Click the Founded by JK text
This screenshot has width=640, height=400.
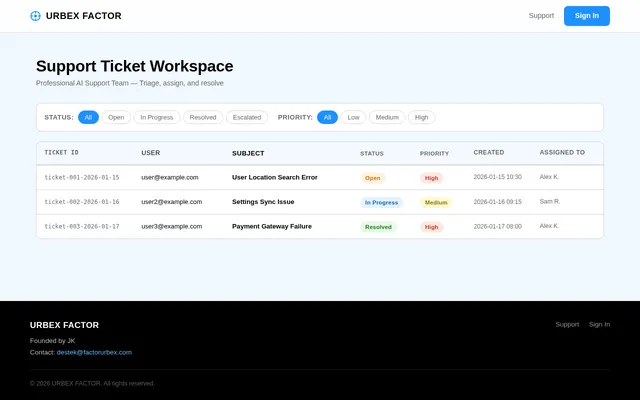53,341
